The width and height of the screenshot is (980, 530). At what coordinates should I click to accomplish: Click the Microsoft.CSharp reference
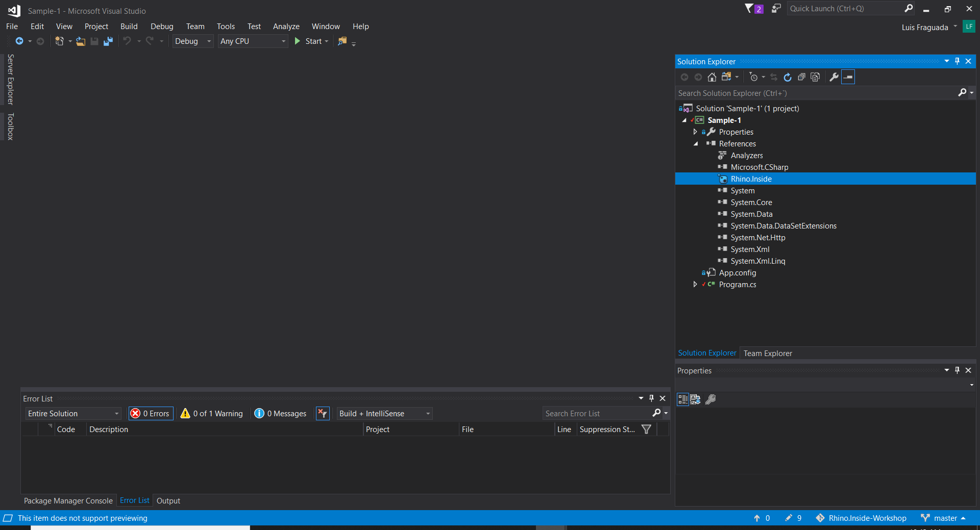point(759,167)
